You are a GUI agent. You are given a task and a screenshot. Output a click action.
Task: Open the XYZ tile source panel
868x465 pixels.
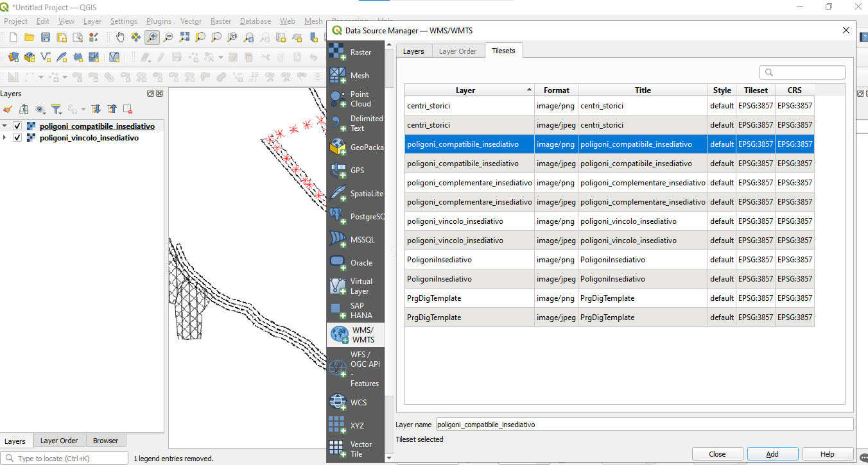356,425
